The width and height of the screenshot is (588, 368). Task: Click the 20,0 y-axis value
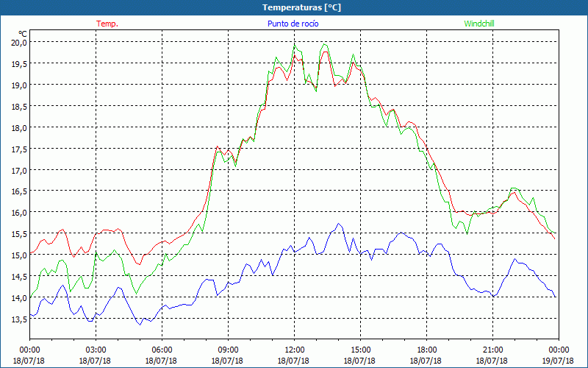pyautogui.click(x=19, y=43)
